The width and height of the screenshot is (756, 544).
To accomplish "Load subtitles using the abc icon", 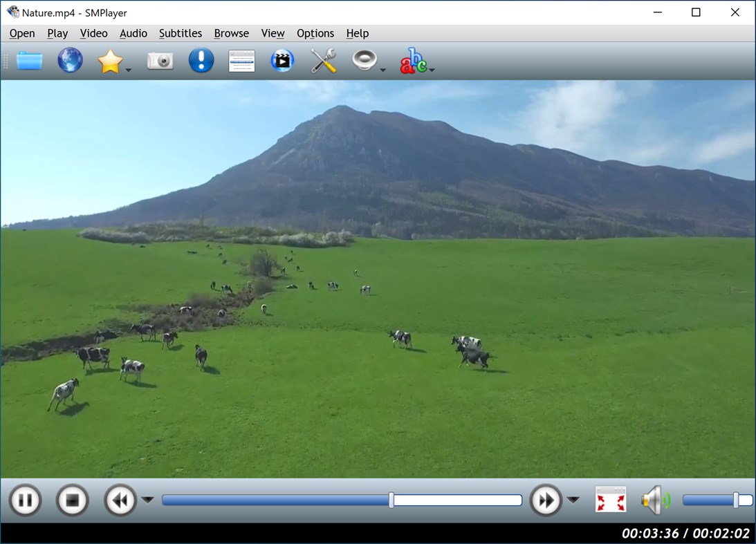I will pyautogui.click(x=412, y=60).
